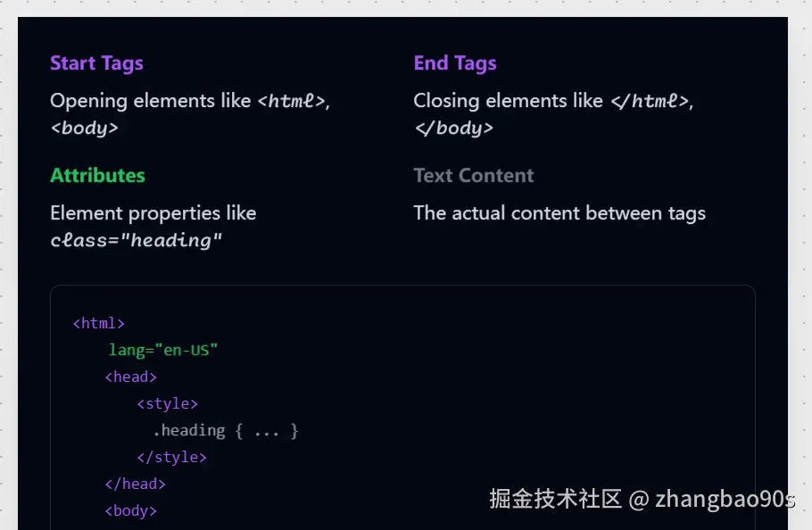Click the italic </body> under End Tags

[453, 128]
